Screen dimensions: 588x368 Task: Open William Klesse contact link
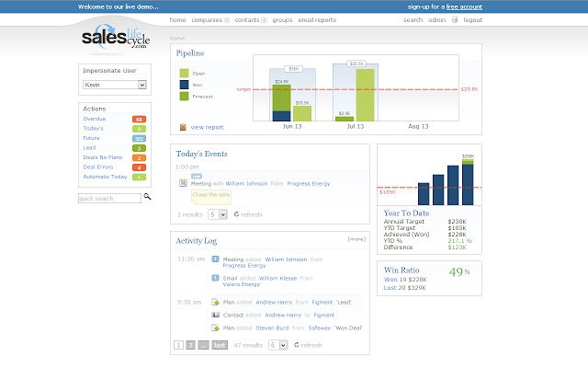tap(277, 278)
